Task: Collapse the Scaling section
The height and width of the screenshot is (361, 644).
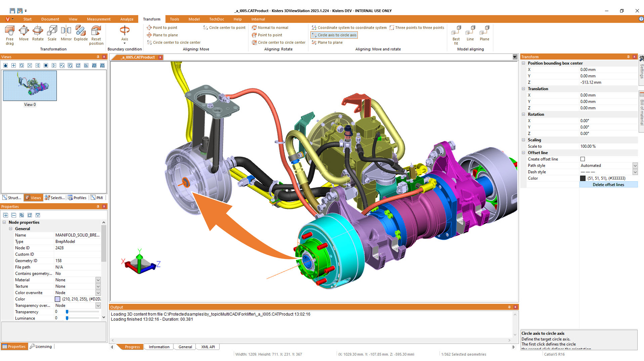Action: coord(523,140)
